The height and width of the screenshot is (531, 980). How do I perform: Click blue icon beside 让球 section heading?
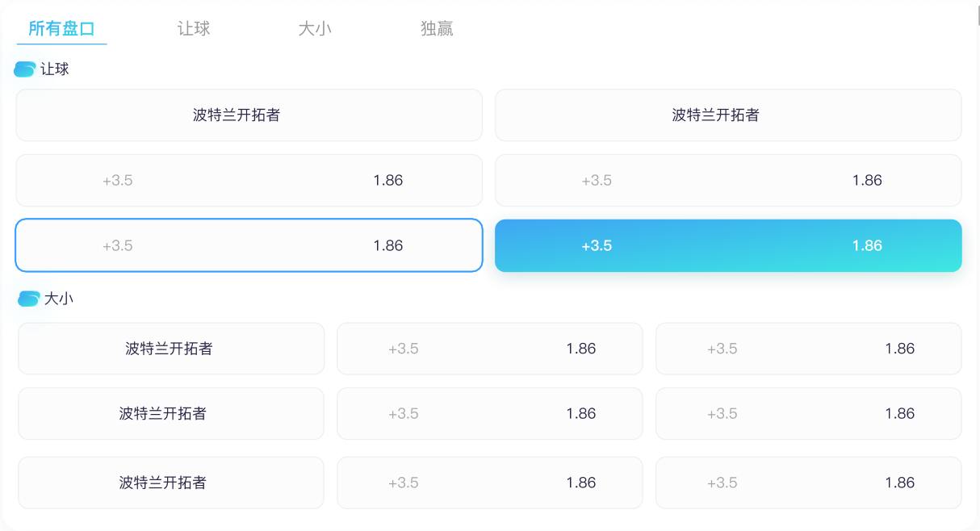tap(25, 69)
